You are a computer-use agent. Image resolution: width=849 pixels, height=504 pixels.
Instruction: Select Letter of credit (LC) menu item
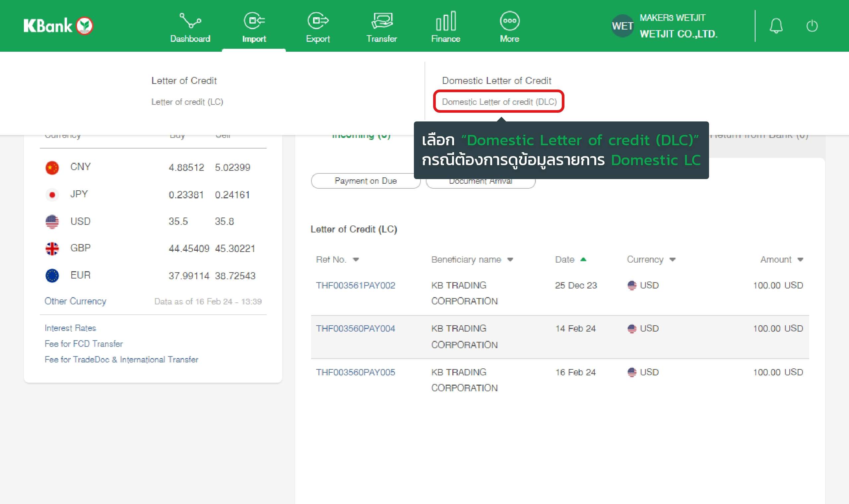[x=187, y=102]
